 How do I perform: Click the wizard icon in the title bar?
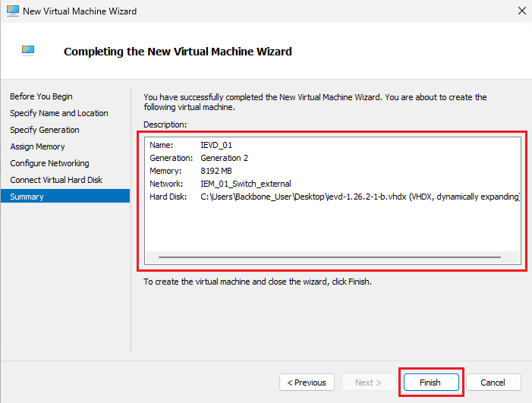tap(11, 11)
